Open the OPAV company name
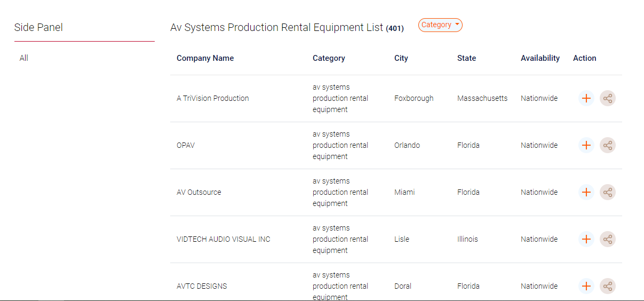 (186, 145)
